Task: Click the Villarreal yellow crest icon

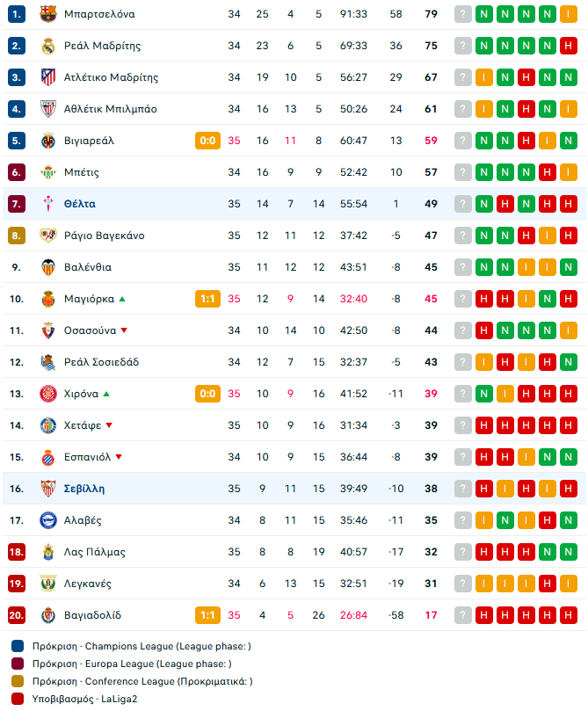Action: [x=48, y=141]
